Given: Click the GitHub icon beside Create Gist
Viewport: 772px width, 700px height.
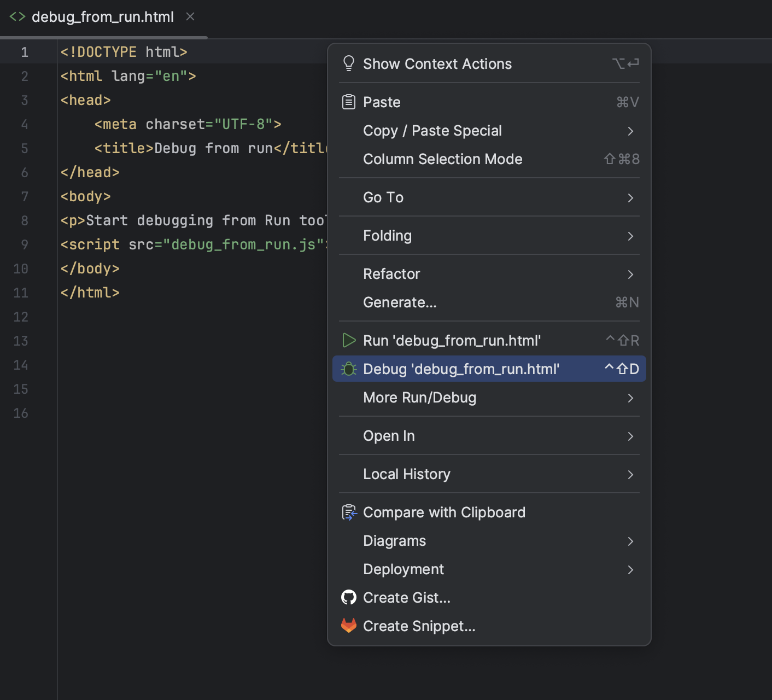Looking at the screenshot, I should pos(349,597).
